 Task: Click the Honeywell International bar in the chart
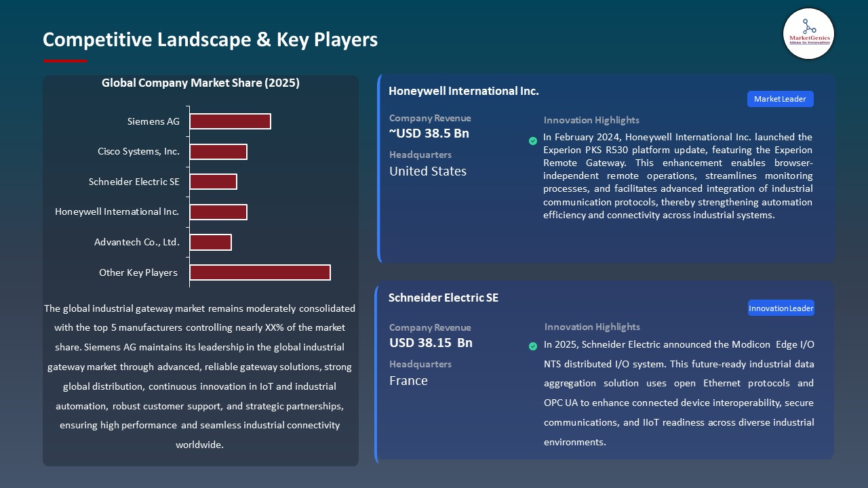(218, 211)
